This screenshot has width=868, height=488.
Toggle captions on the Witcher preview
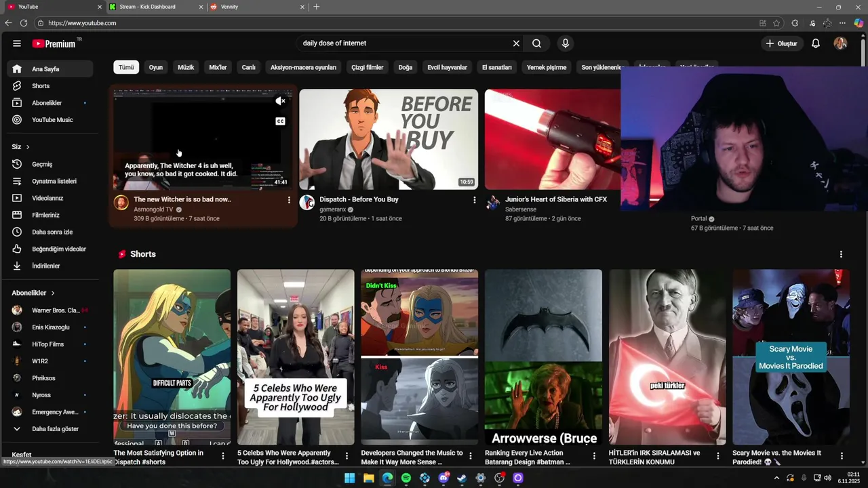(280, 121)
